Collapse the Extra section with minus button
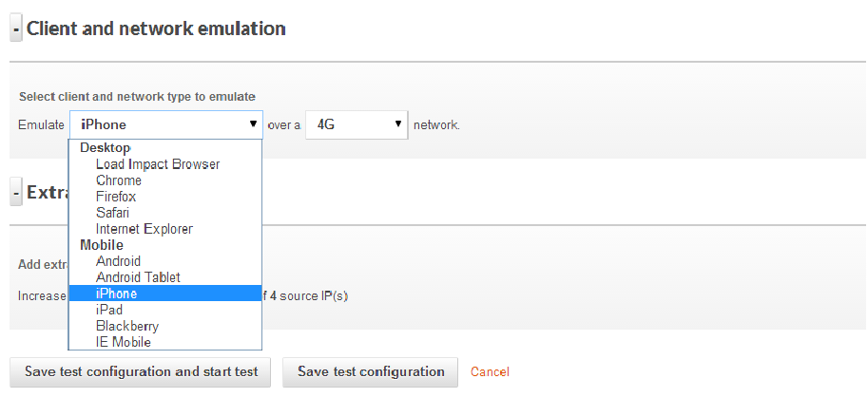868x398 pixels. 16,193
